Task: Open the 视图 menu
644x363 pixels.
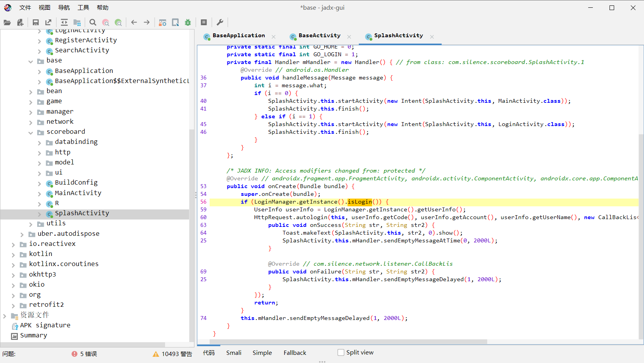Action: 45,7
